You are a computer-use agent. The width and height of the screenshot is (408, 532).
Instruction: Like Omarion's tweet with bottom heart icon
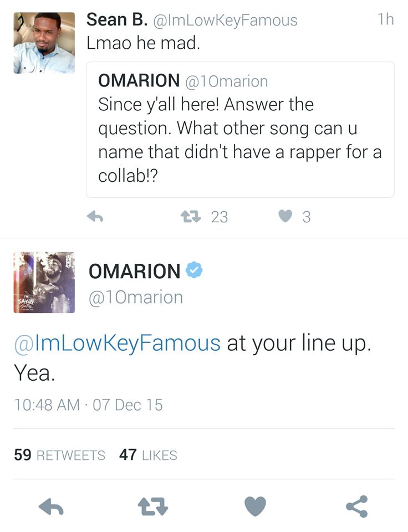coord(255,507)
